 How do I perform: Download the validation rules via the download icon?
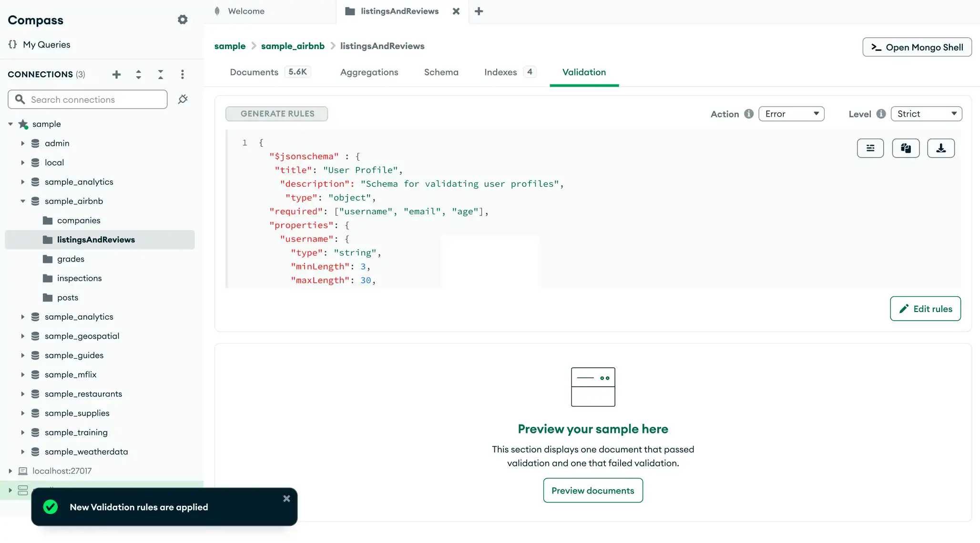click(940, 148)
